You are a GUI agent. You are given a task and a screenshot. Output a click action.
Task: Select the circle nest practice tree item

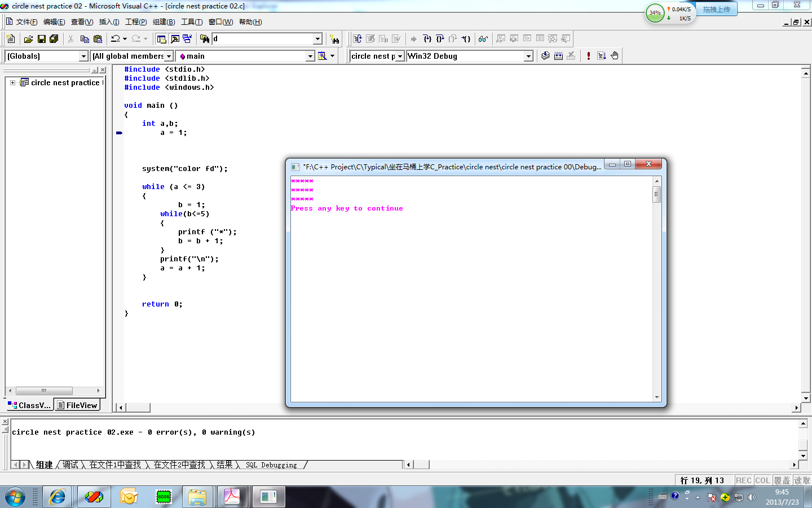(66, 82)
